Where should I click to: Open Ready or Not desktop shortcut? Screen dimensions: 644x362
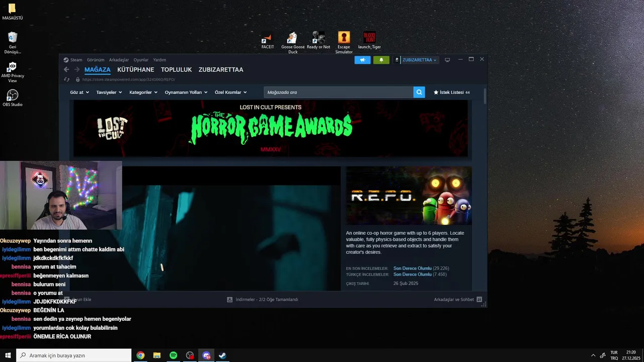[x=318, y=40]
